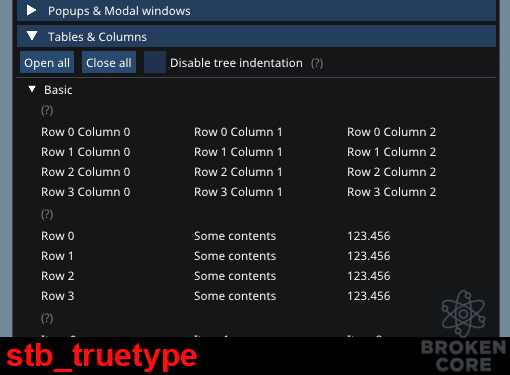Click help marker above Row 0 Some contents

point(47,214)
